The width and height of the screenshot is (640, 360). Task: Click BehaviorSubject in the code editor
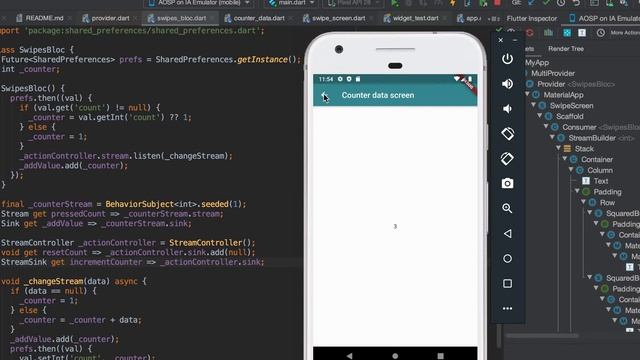tap(140, 204)
